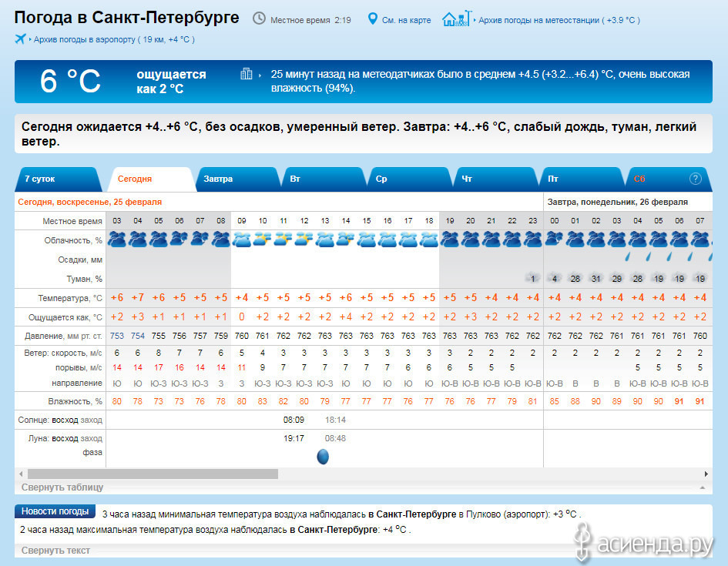Image resolution: width=728 pixels, height=566 pixels.
Task: Click the map pin icon
Action: [372, 19]
